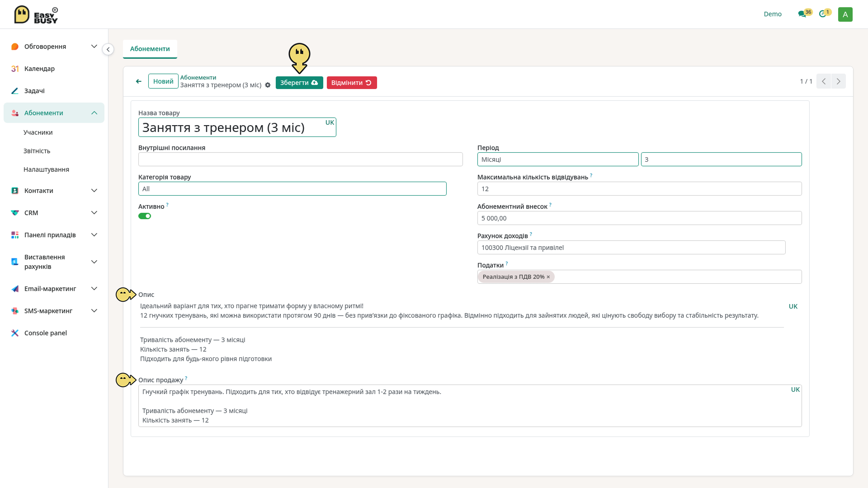Image resolution: width=868 pixels, height=488 pixels.
Task: Click the Опис продажу text area
Action: [470, 406]
